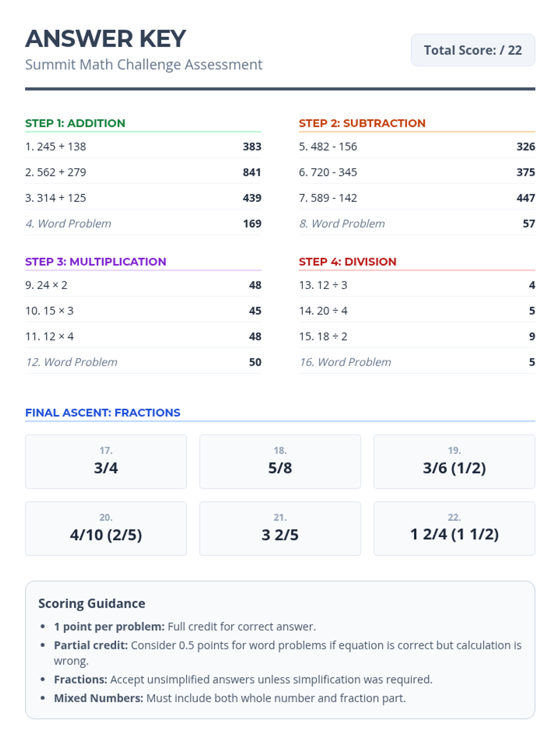Click Word Problem 8 in Subtraction
Image resolution: width=560 pixels, height=747 pixels.
point(342,224)
